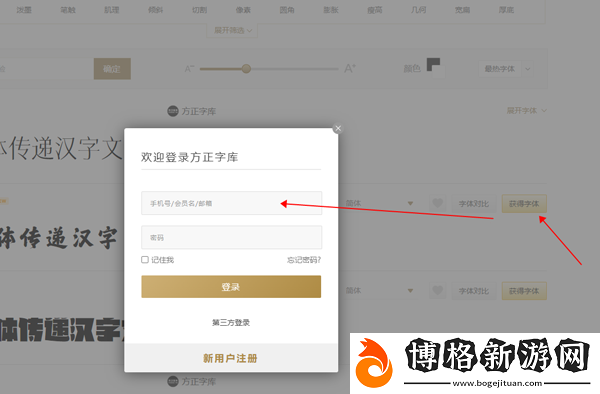Screen dimensions: 600x394
Task: Click the 第三方登录 option
Action: 231,322
